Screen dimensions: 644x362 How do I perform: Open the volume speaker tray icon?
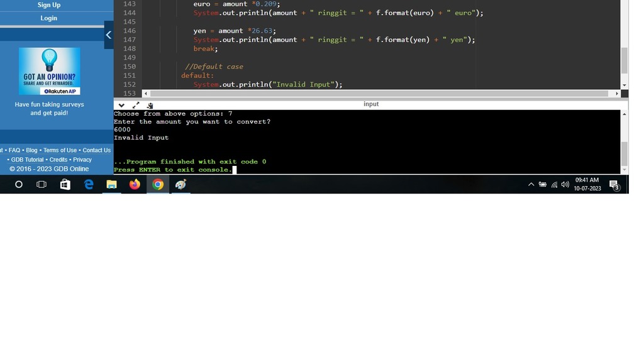565,185
